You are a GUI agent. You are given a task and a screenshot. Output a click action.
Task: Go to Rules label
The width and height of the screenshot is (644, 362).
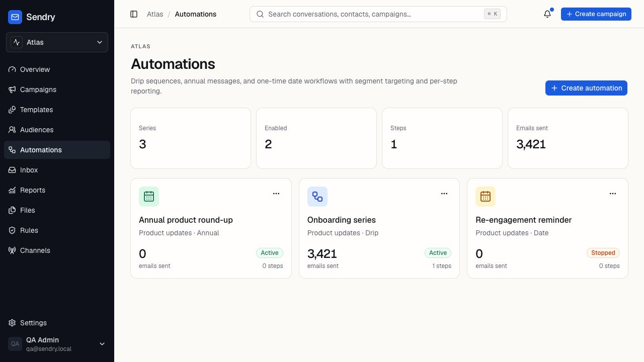(x=29, y=230)
